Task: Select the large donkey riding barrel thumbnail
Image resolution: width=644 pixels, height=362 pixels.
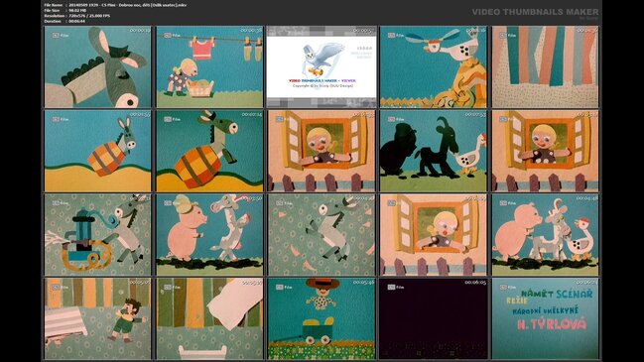Action: tap(209, 151)
